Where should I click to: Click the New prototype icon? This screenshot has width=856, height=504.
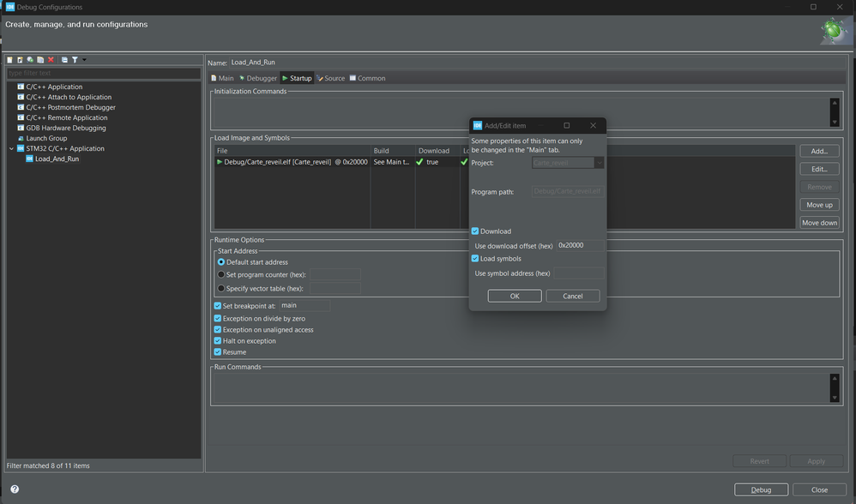click(20, 60)
